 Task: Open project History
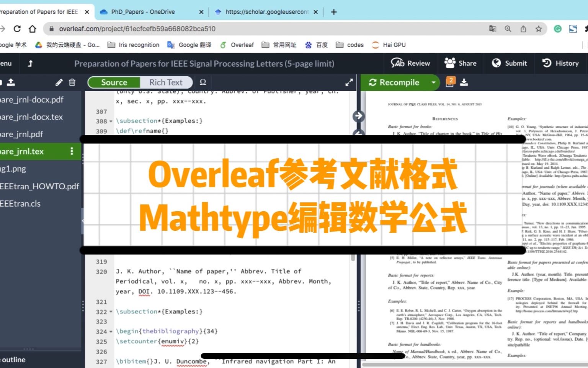tap(560, 63)
